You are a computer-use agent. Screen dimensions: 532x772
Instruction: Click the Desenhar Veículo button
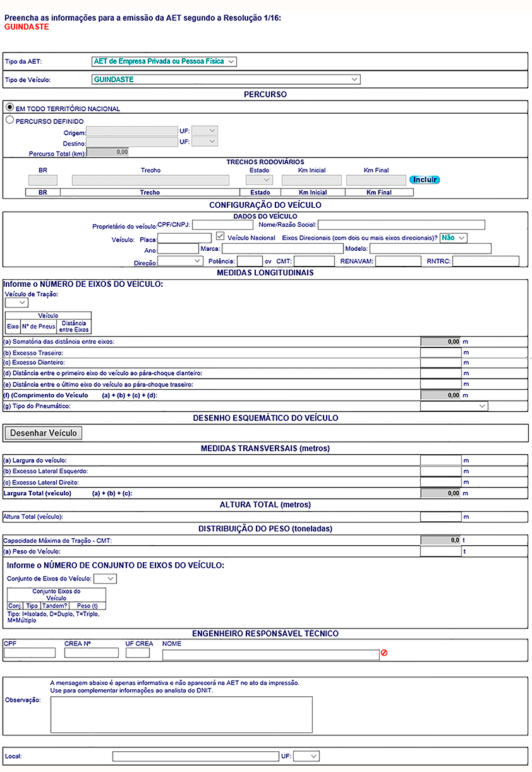pos(44,433)
